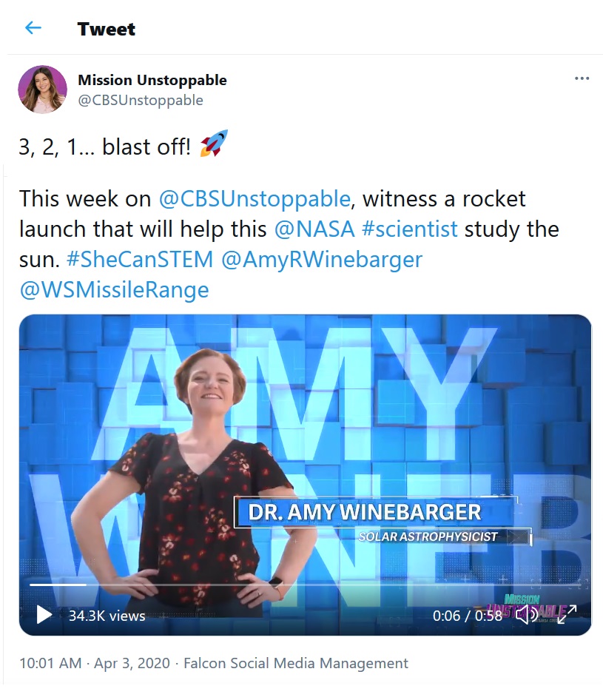Expand the video to fullscreen
603x700 pixels.
tap(567, 615)
